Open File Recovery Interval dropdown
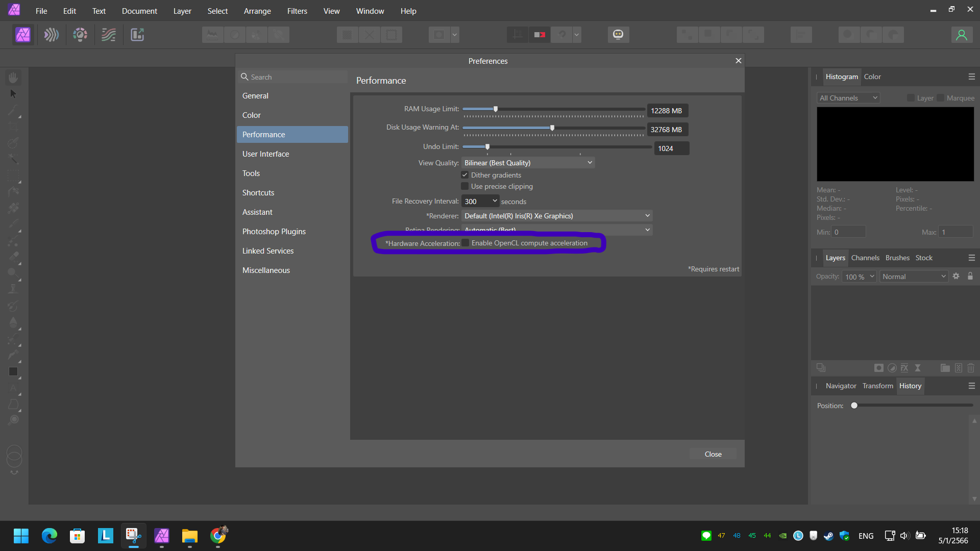980x551 pixels. [480, 201]
